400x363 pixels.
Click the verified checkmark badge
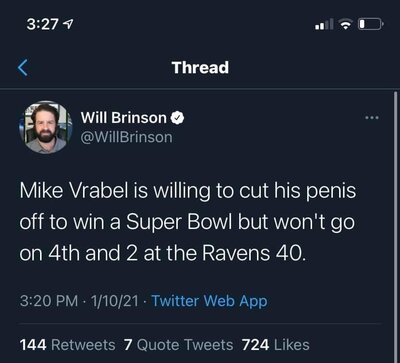(178, 117)
